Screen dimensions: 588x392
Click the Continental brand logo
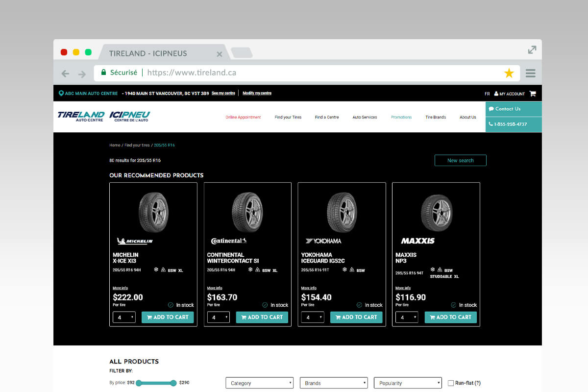229,241
